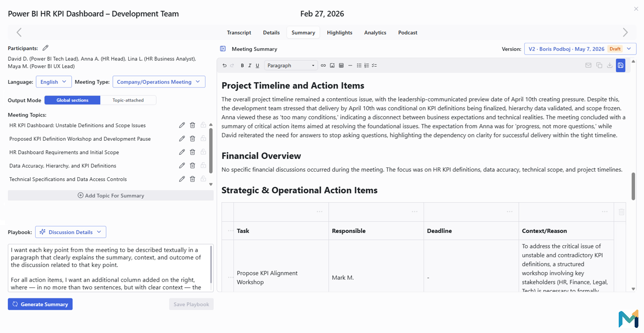Image resolution: width=644 pixels, height=333 pixels.
Task: Click the redo icon in editor toolbar
Action: [x=232, y=65]
